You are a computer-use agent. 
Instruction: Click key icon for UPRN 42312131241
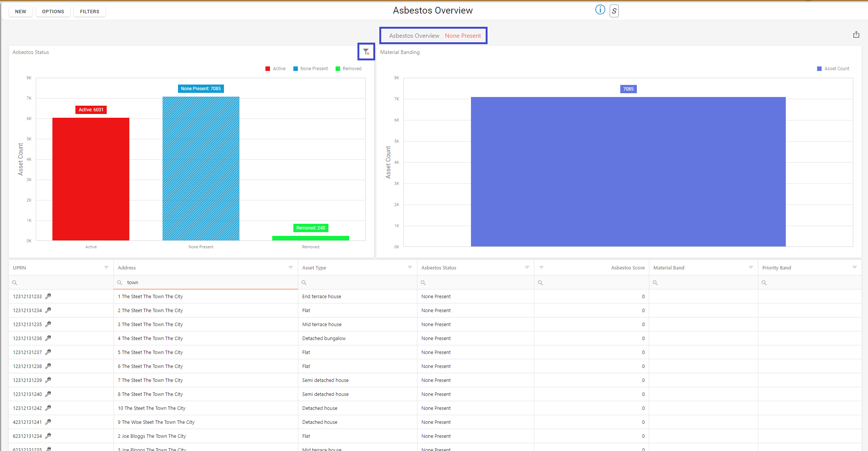tap(48, 422)
